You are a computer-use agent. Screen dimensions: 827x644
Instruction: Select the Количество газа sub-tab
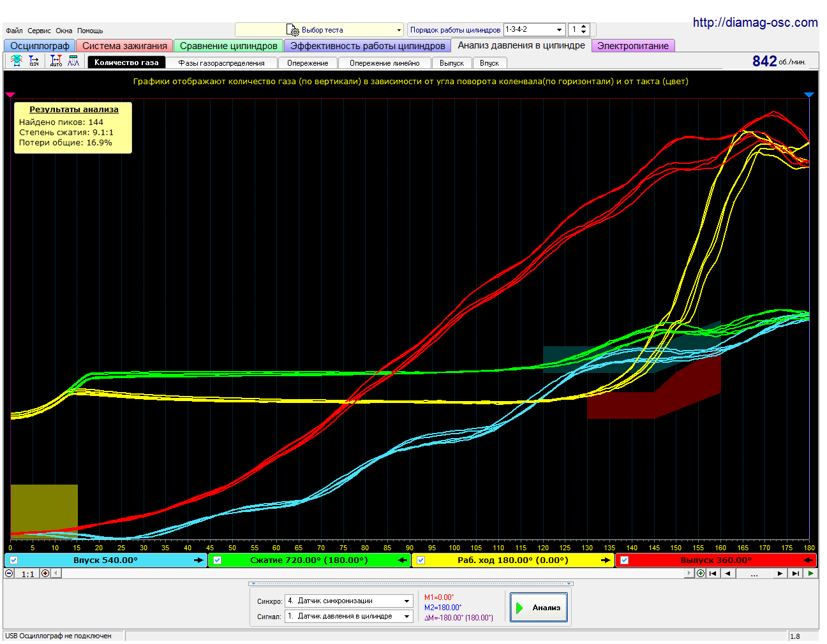126,62
